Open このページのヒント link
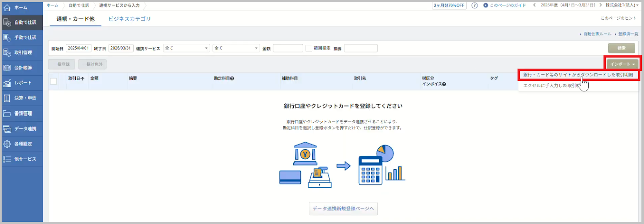This screenshot has width=644, height=224. (620, 18)
